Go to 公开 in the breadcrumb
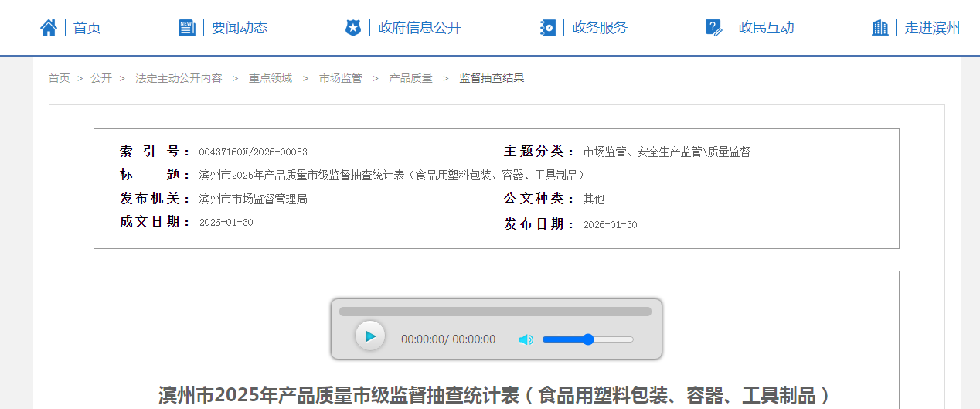This screenshot has width=980, height=409. (x=100, y=78)
